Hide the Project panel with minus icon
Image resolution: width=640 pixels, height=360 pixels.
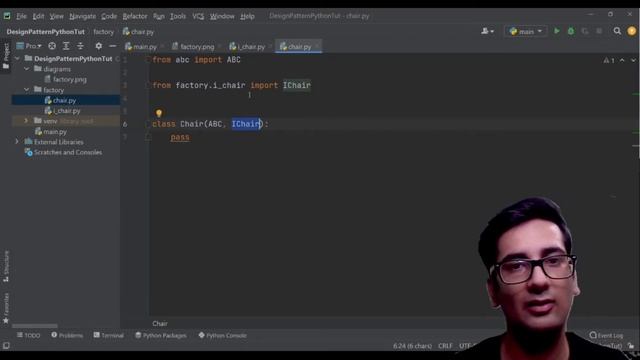tap(113, 46)
